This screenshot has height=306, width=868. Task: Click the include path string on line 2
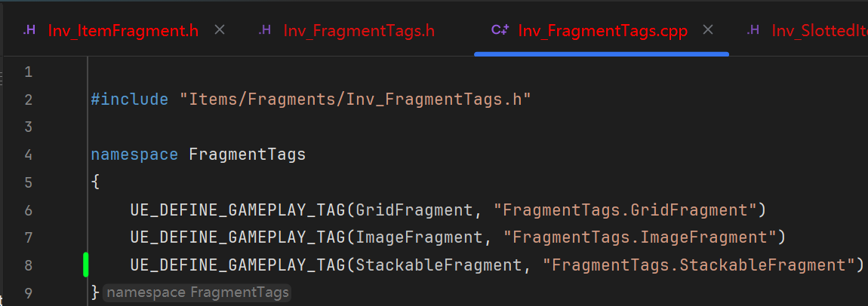tap(355, 99)
